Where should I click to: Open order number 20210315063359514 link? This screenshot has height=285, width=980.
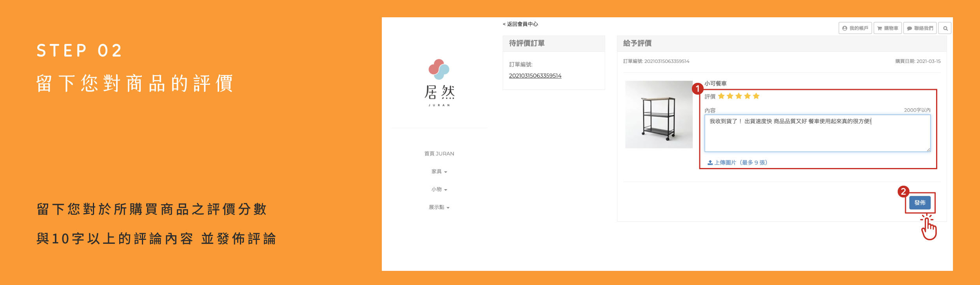[535, 76]
